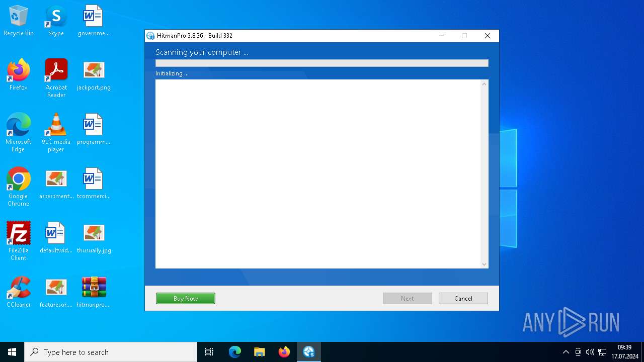Screen dimensions: 644x362
Task: Click the scroll up arrow in results list
Action: pos(484,84)
